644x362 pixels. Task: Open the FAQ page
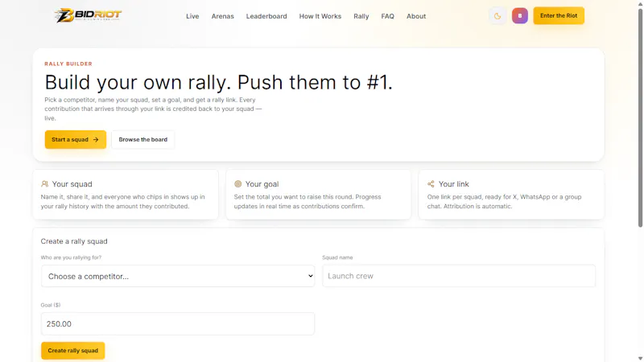click(x=387, y=16)
